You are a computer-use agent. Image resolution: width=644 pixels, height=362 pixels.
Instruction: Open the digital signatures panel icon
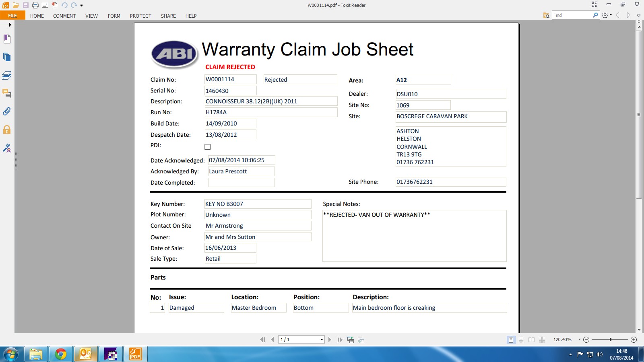pyautogui.click(x=7, y=148)
